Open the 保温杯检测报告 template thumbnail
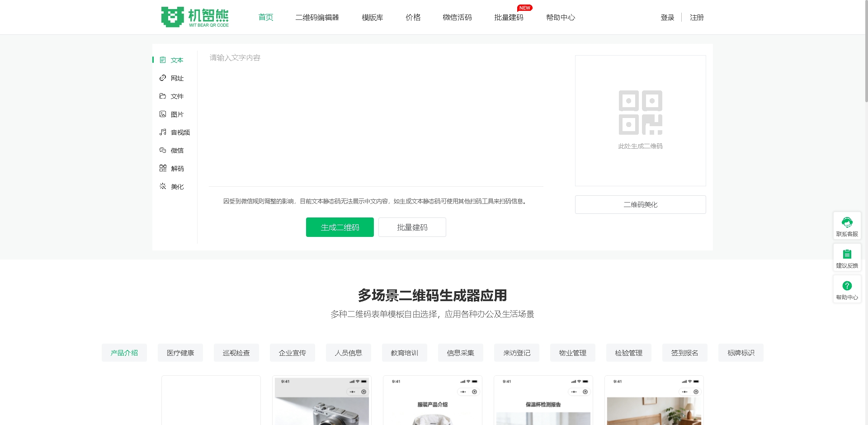 pyautogui.click(x=543, y=401)
